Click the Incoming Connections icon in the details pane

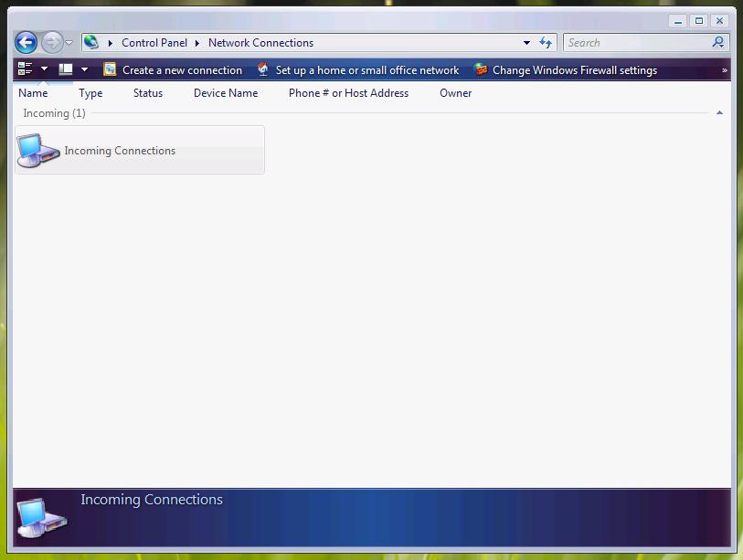42,517
